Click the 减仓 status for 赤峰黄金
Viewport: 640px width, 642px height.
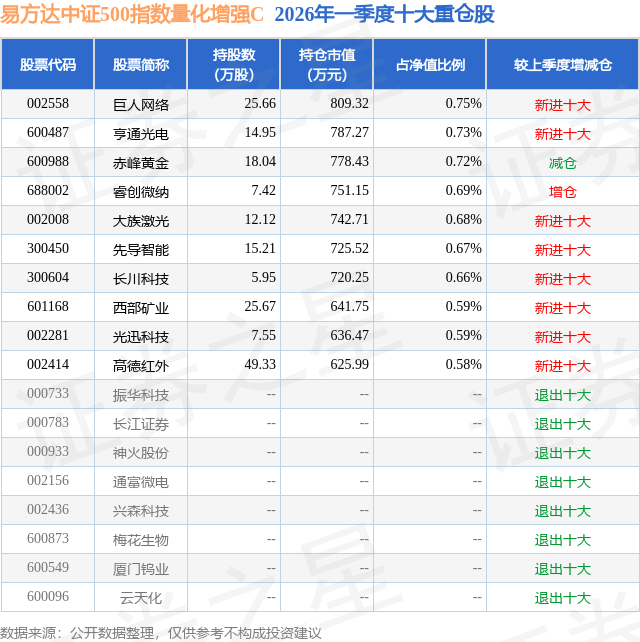tap(563, 163)
